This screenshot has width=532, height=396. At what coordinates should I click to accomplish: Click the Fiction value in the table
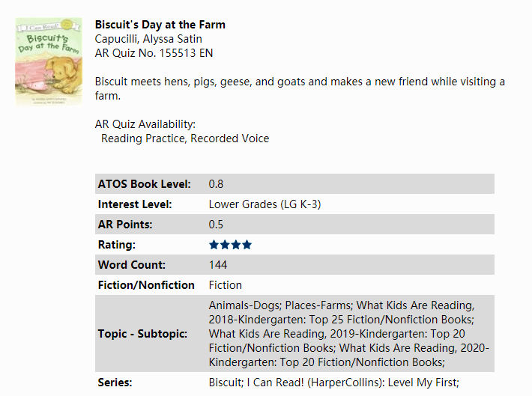click(x=226, y=285)
